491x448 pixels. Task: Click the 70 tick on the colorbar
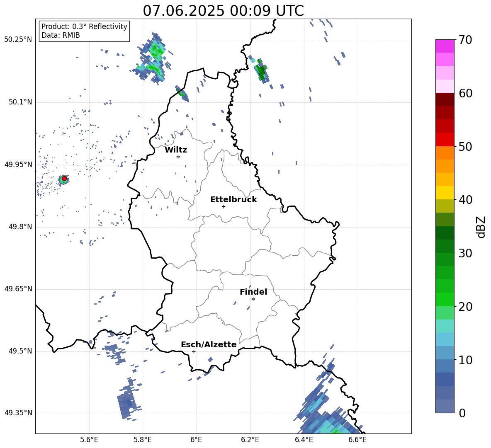coord(465,40)
